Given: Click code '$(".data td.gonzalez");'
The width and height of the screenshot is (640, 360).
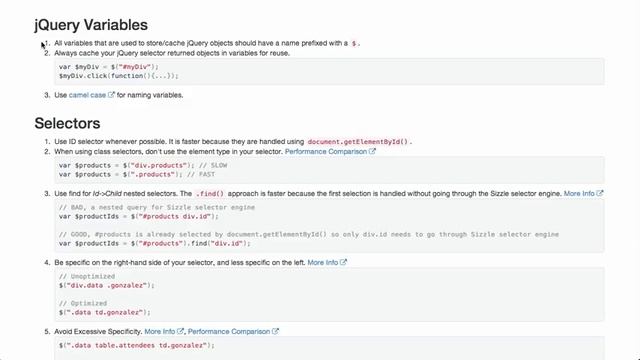Looking at the screenshot, I should (105, 312).
